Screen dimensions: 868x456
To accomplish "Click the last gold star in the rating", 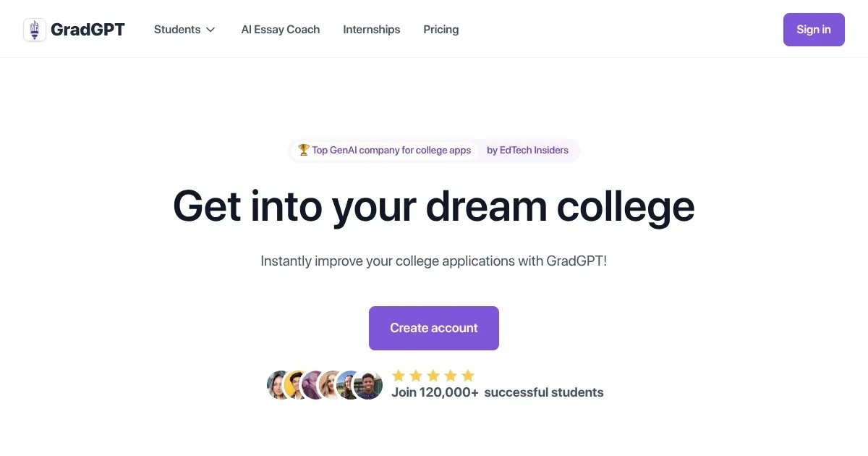I will (x=467, y=376).
